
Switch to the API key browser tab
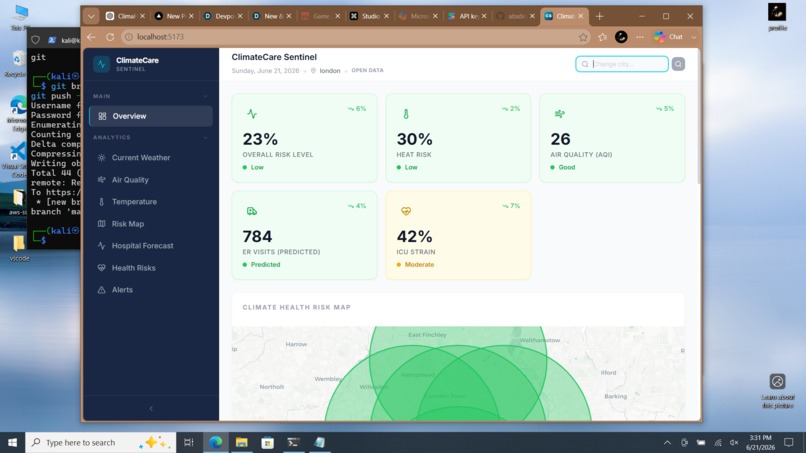[467, 16]
